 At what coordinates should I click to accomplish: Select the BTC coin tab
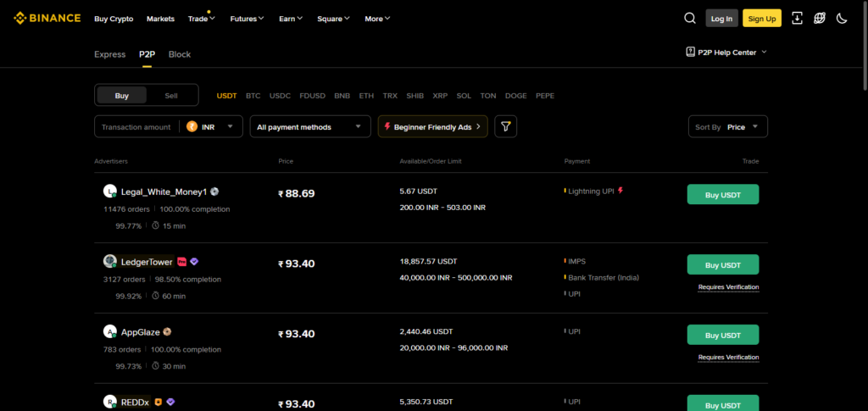pos(253,96)
